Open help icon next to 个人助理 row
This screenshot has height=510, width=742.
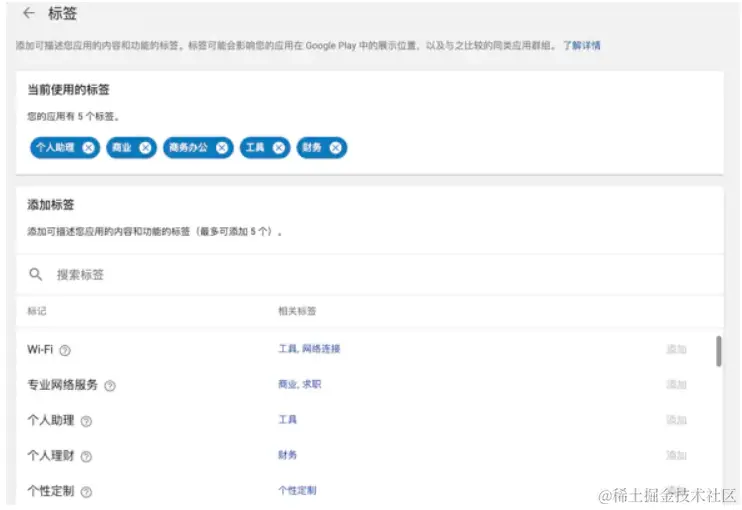pyautogui.click(x=86, y=421)
